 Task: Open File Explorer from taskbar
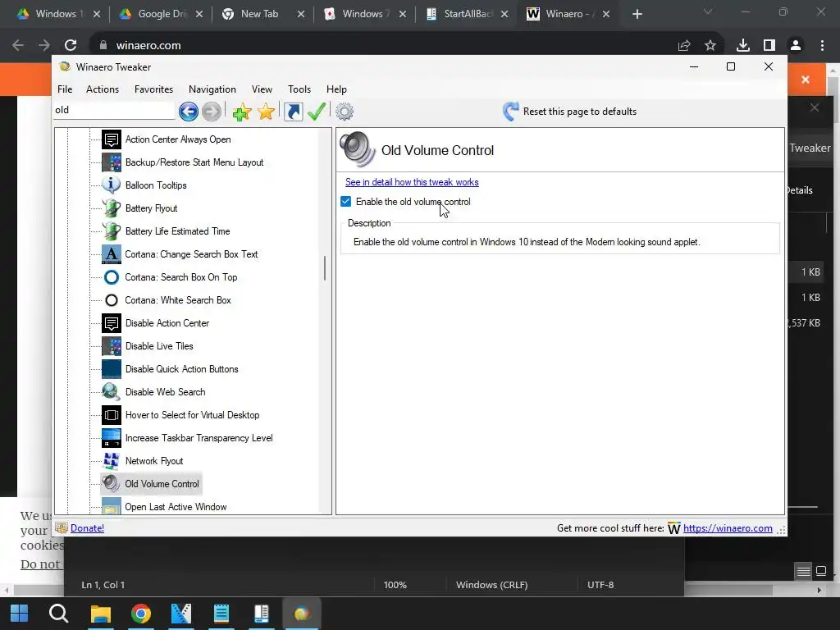[100, 614]
